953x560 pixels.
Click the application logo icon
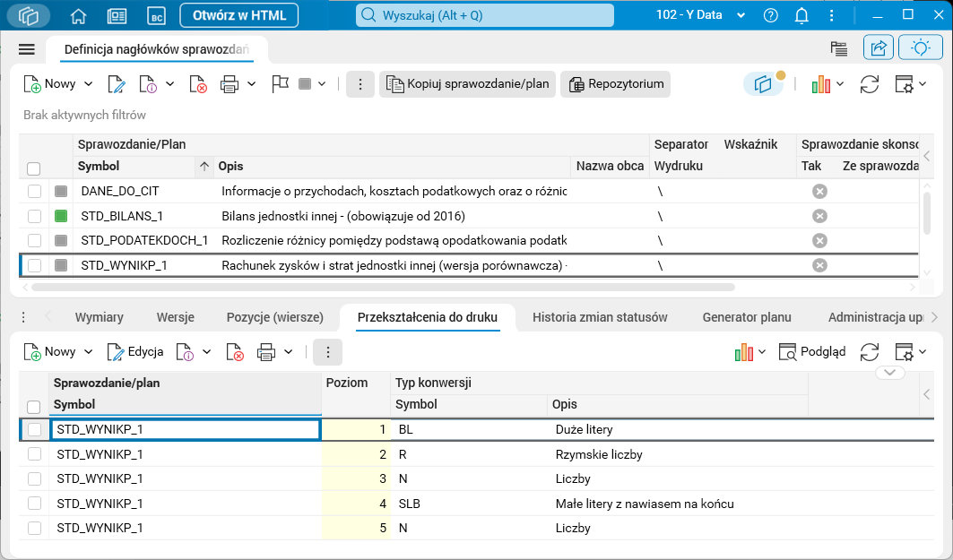29,16
